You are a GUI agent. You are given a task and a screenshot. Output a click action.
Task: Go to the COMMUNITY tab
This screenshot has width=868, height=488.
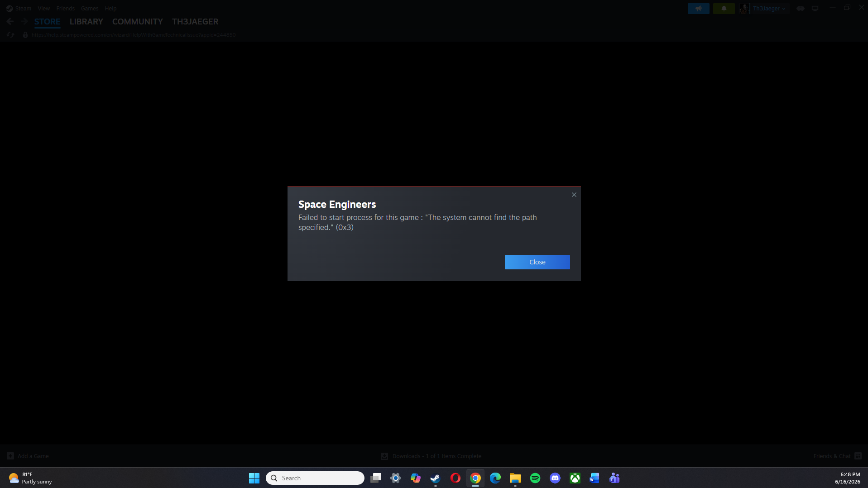click(137, 22)
